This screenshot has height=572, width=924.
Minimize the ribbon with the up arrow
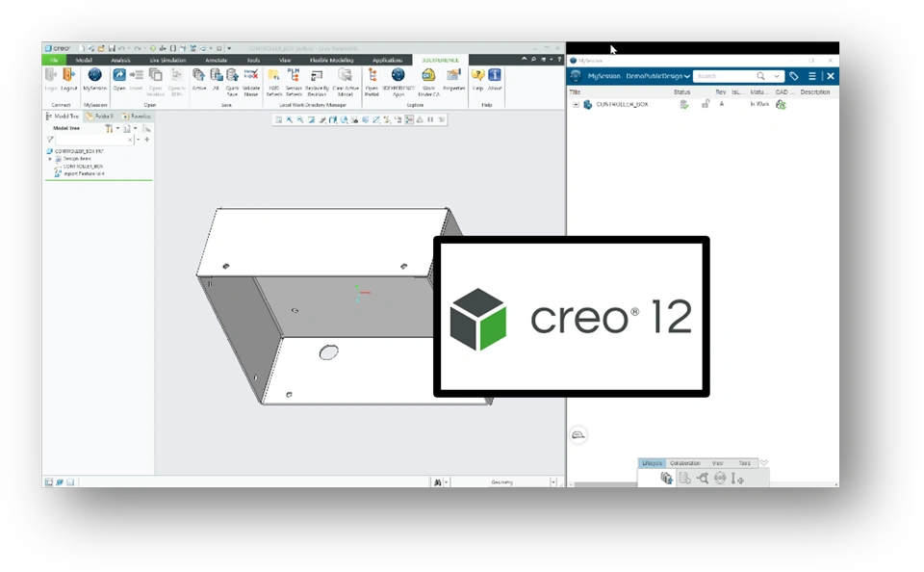pos(524,60)
